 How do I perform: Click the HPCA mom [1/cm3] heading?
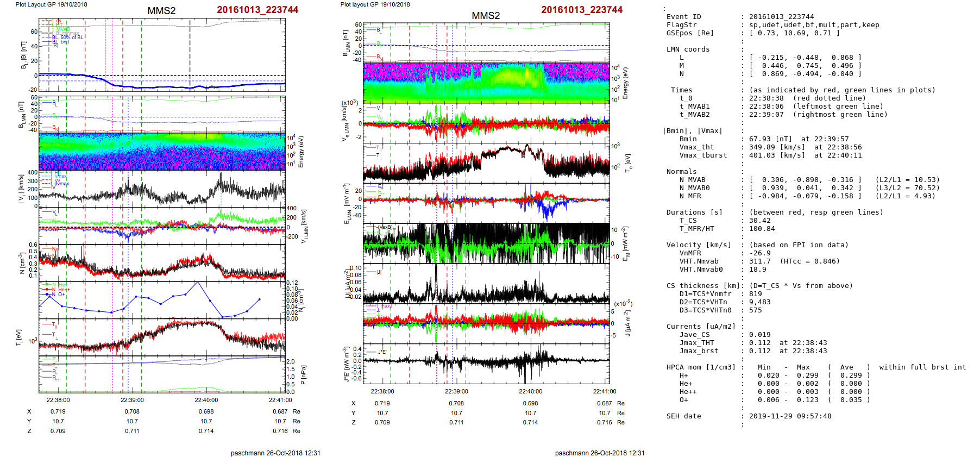tap(701, 367)
